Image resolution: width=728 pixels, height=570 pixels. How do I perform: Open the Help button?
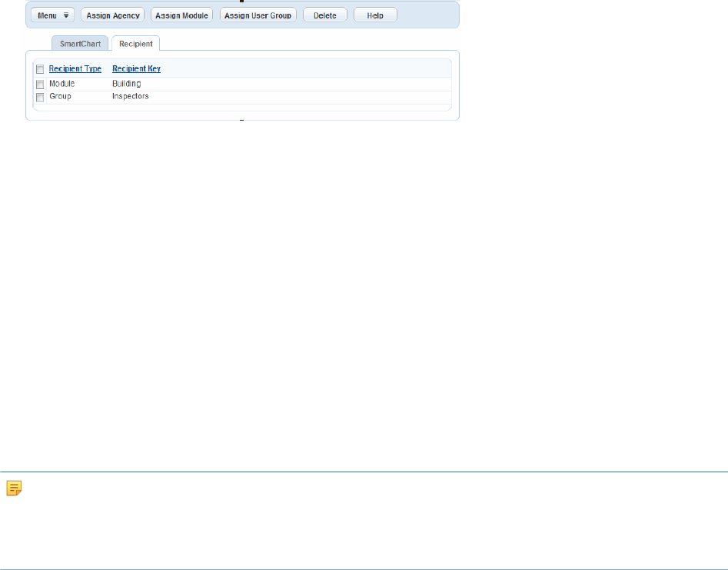coord(375,15)
